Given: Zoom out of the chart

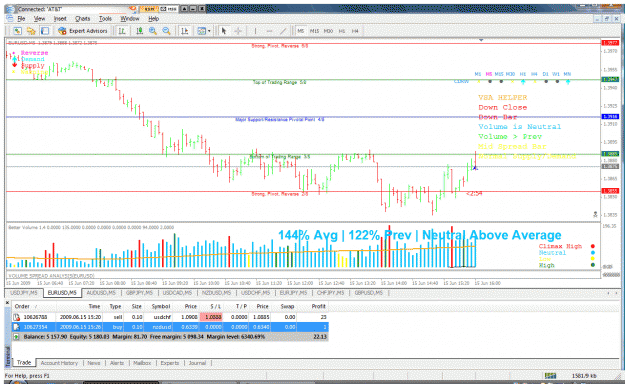Looking at the screenshot, I should click(166, 31).
